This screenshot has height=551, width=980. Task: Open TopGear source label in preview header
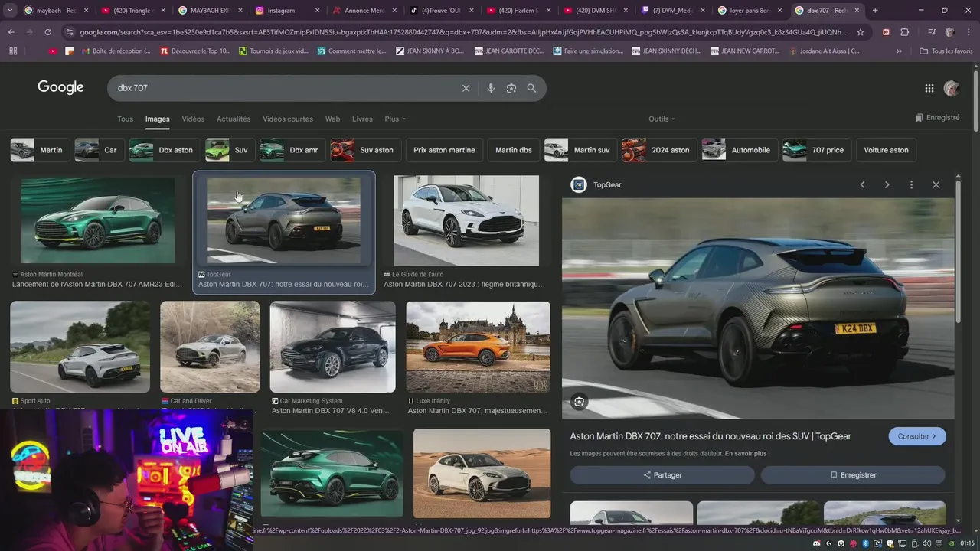607,184
